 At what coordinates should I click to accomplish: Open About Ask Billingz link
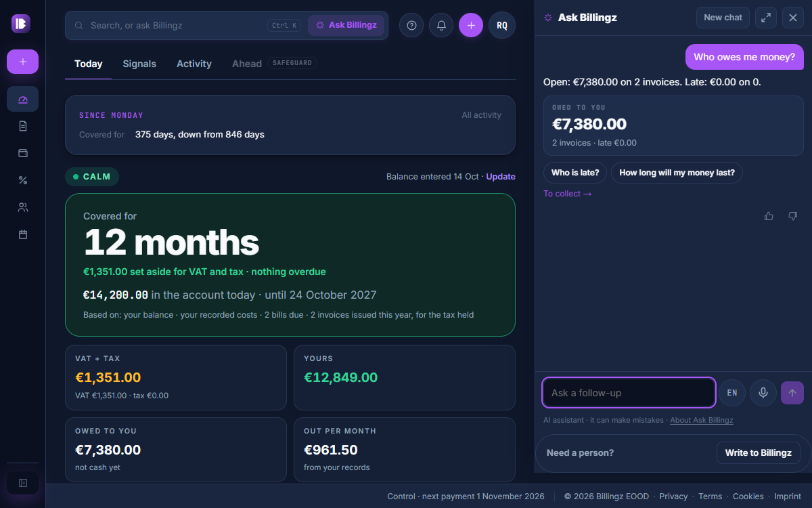point(702,420)
